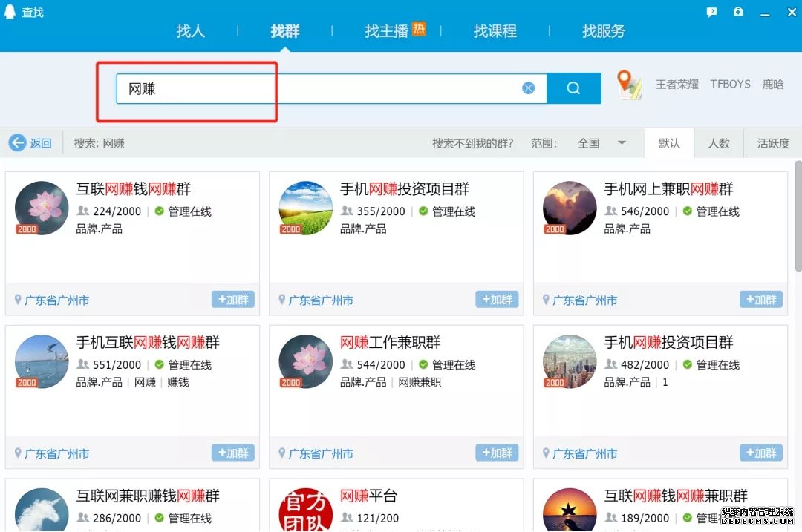This screenshot has width=802, height=532.
Task: Select the 鹿晗 hot keyword
Action: tap(772, 85)
